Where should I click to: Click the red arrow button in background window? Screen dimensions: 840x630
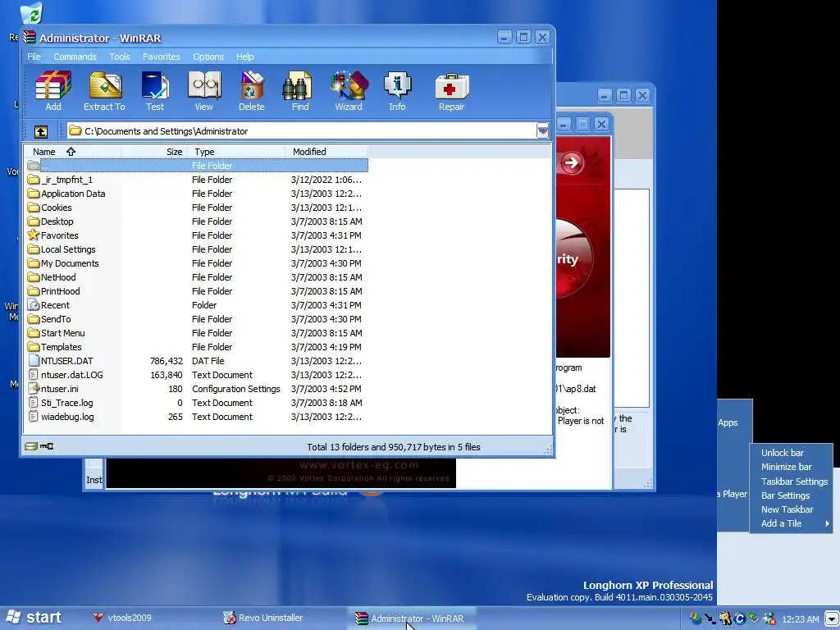pyautogui.click(x=571, y=162)
